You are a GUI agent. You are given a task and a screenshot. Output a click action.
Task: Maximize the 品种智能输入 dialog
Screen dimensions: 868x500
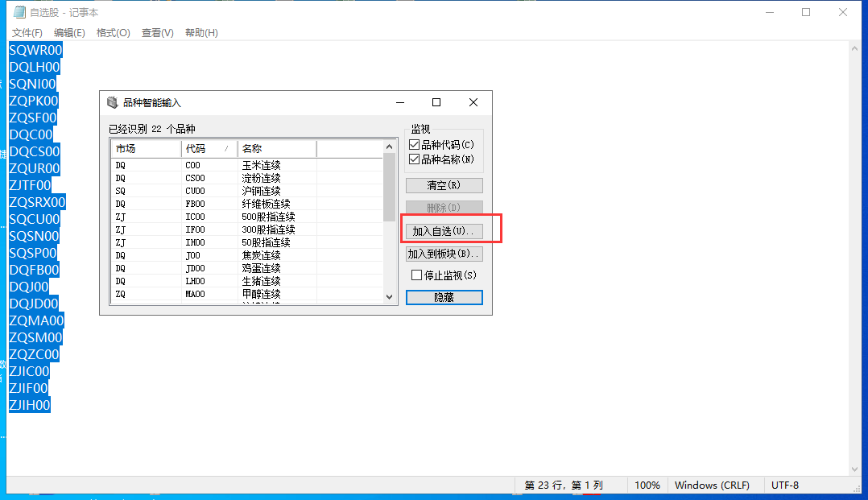pos(436,102)
